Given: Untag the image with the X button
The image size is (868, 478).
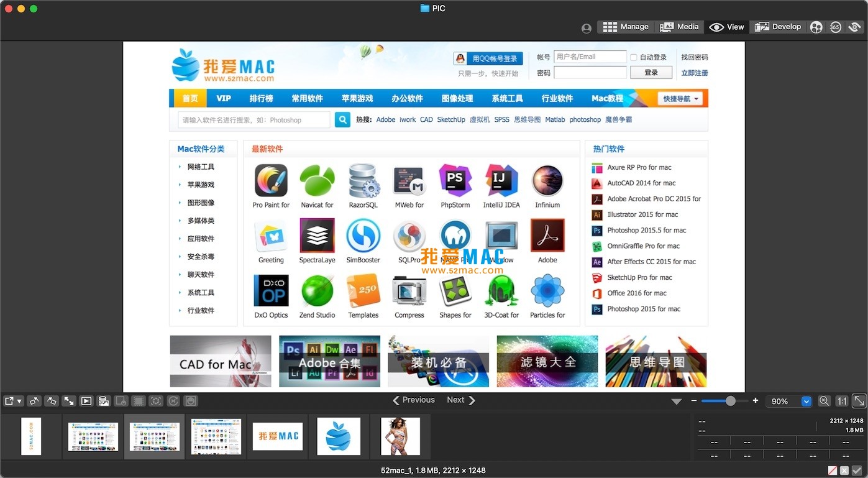Looking at the screenshot, I should click(845, 471).
